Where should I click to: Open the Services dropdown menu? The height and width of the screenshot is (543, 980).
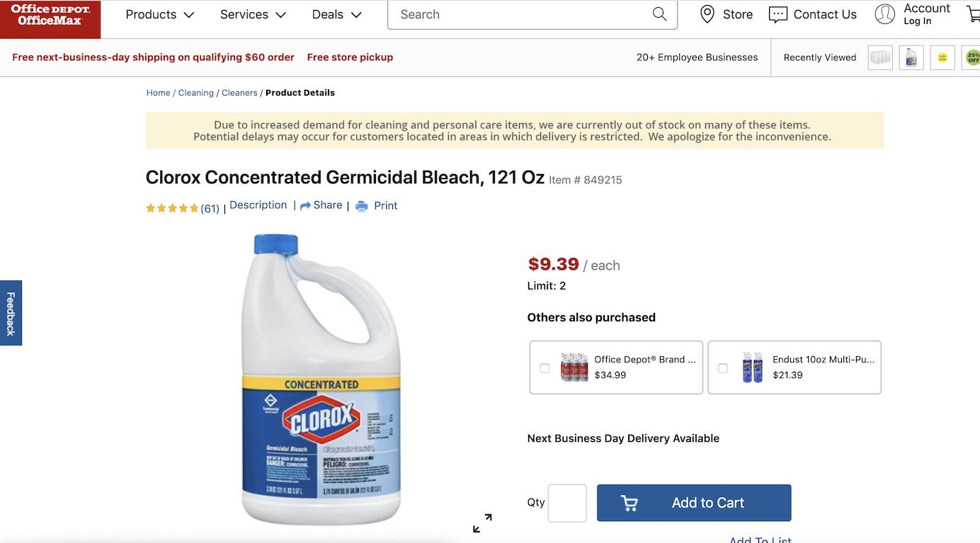tap(253, 14)
